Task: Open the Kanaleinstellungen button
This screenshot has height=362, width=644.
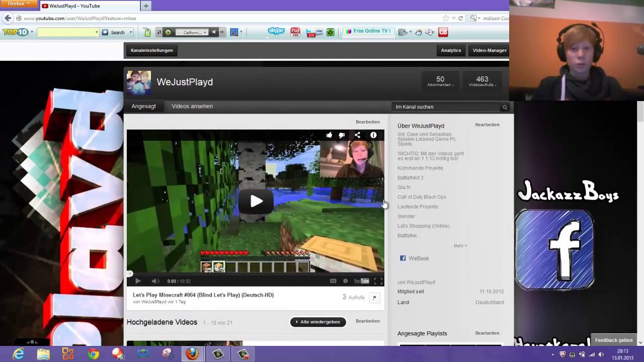Action: point(152,50)
